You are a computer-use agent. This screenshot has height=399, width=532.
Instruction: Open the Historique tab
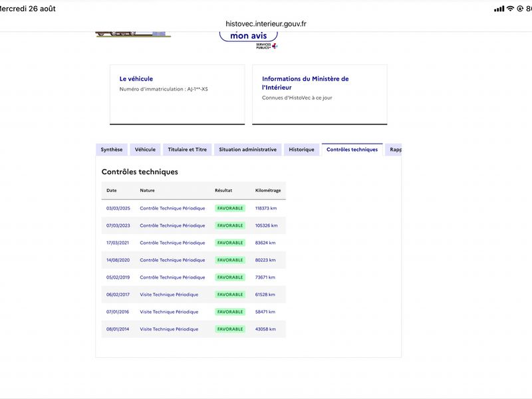click(x=302, y=150)
